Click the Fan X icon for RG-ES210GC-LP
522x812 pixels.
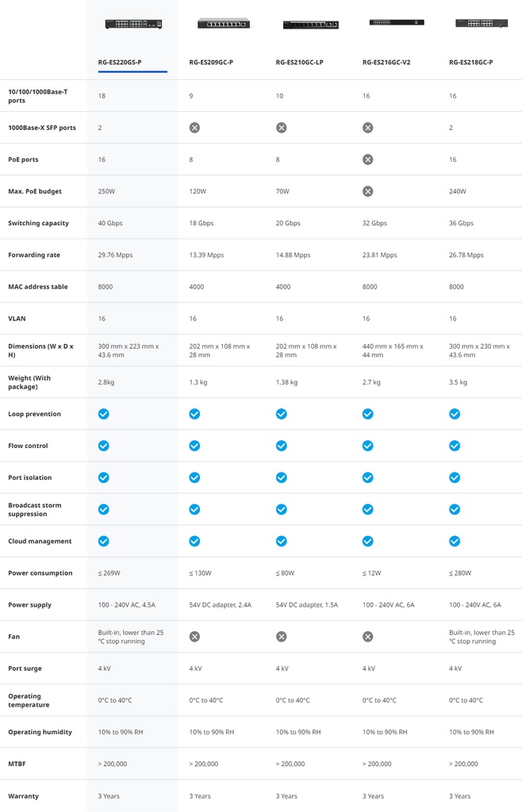click(281, 637)
